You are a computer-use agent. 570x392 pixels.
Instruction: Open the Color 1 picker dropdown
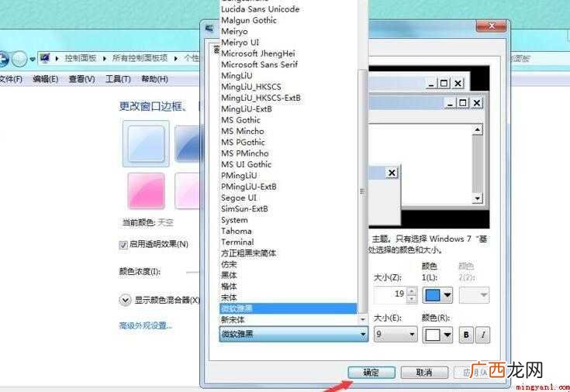(437, 295)
